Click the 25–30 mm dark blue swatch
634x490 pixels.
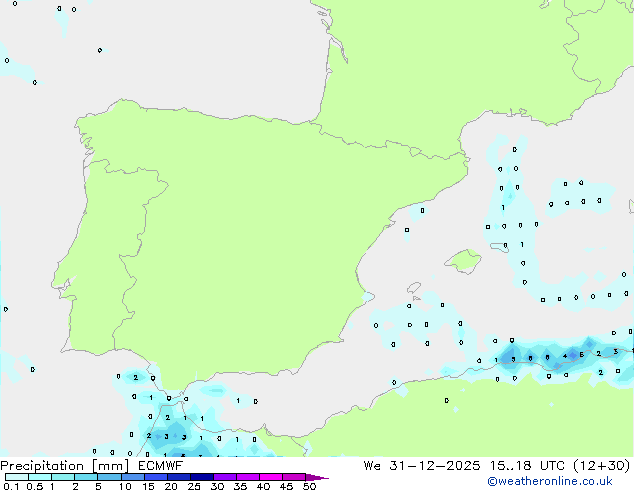[201, 477]
